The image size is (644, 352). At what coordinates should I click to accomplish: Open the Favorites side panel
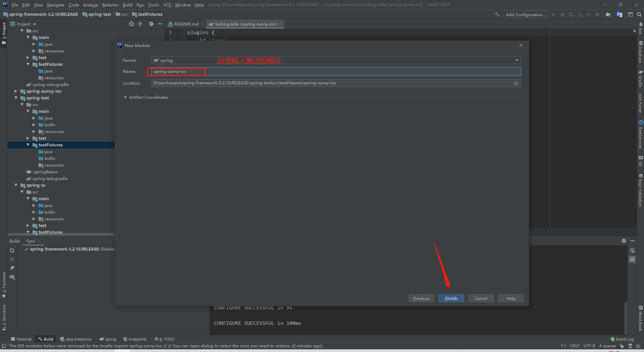(4, 285)
